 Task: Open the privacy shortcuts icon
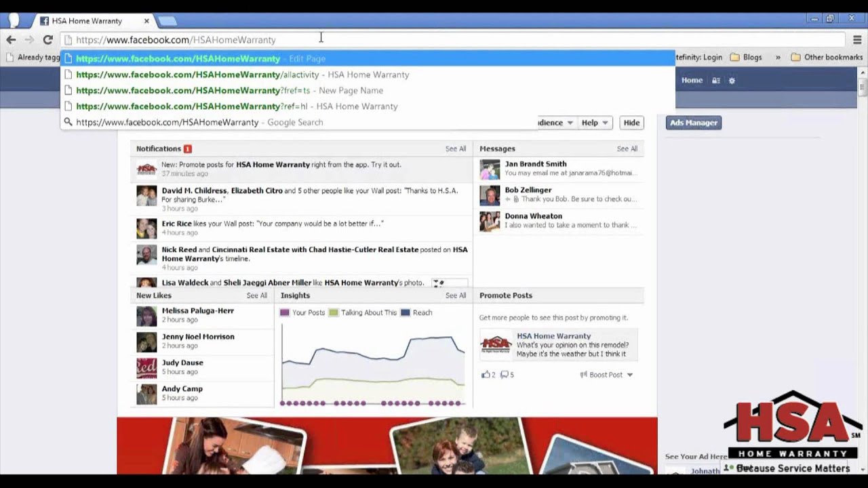pos(715,81)
